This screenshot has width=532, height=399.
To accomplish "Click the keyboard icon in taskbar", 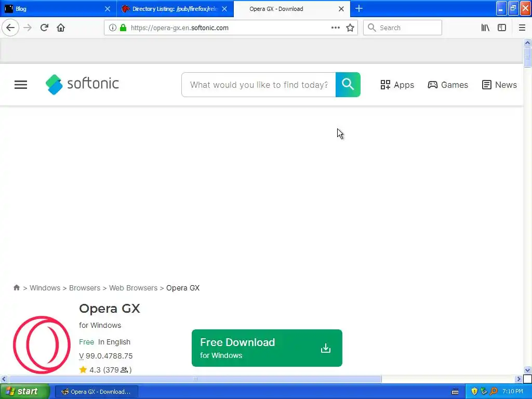I will [455, 392].
